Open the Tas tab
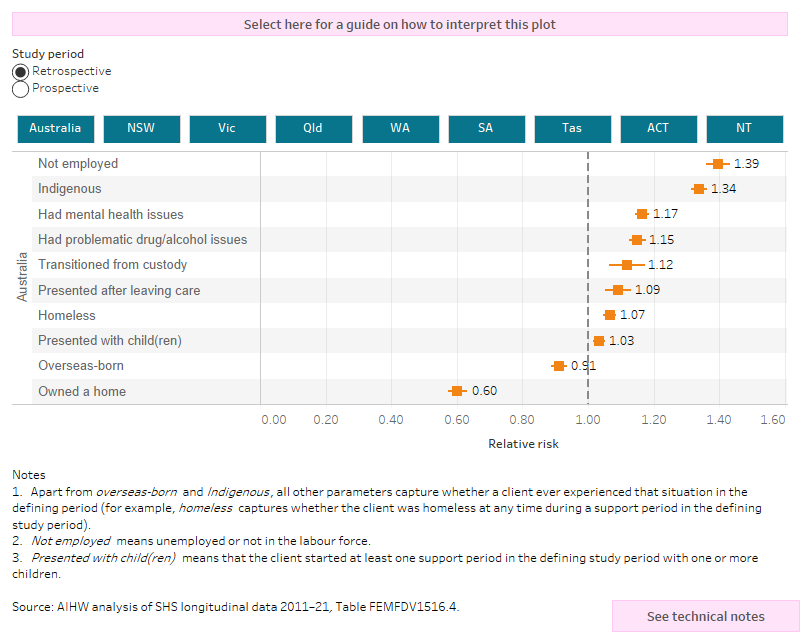The width and height of the screenshot is (800, 632). pyautogui.click(x=572, y=128)
